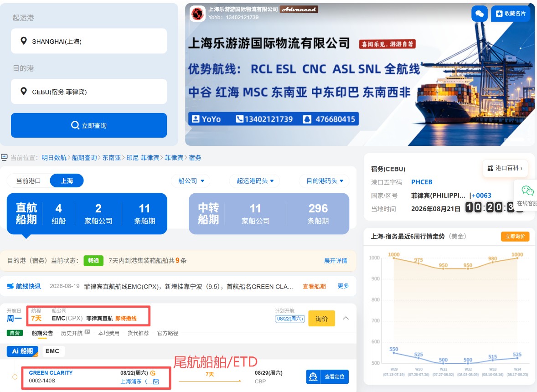The height and width of the screenshot is (392, 537).
Task: Open the 起运港码头 terminal dropdown
Action: click(x=255, y=181)
